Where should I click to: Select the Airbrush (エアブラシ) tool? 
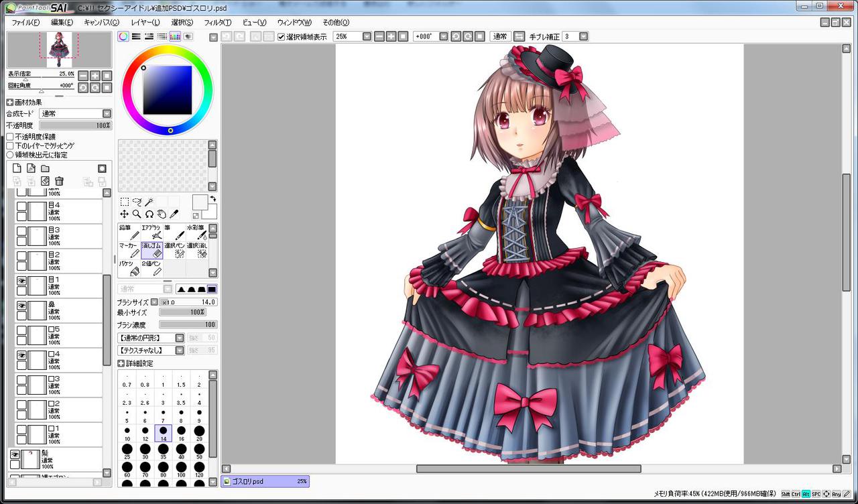(152, 232)
